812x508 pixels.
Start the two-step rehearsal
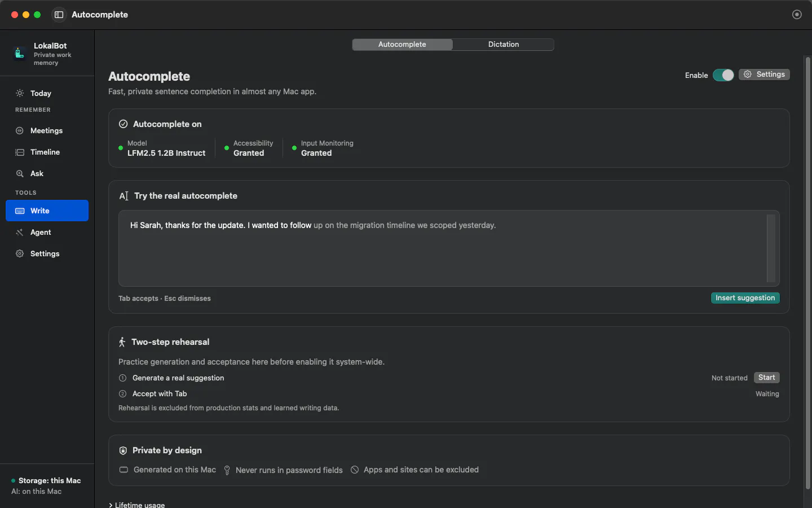click(766, 378)
